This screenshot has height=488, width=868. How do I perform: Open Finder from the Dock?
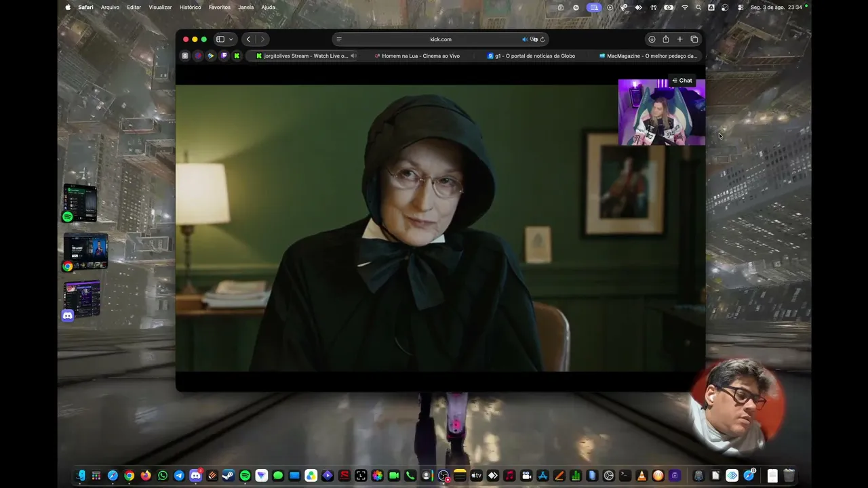pyautogui.click(x=81, y=476)
